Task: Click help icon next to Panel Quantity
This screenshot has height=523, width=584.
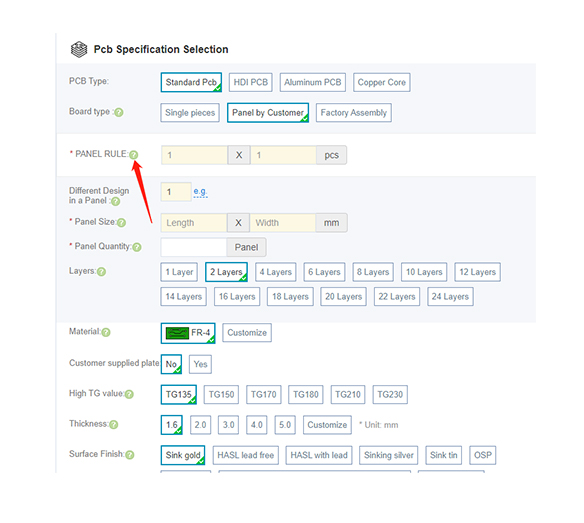Action: point(137,247)
